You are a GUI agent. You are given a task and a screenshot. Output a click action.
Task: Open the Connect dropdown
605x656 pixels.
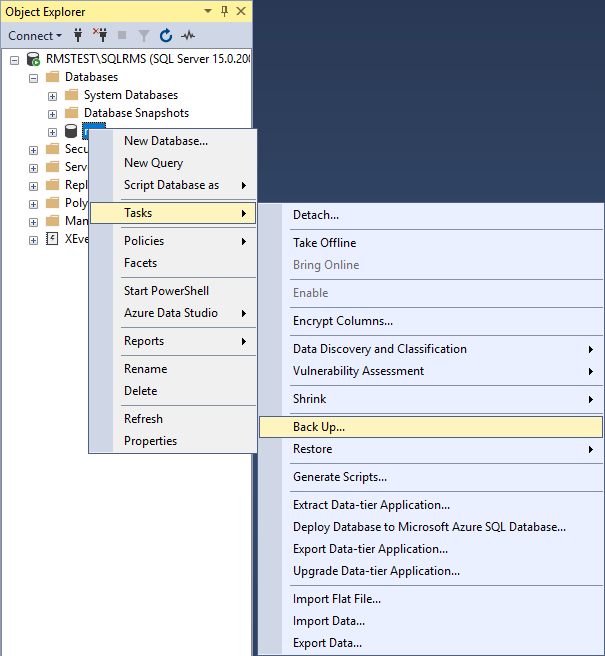coord(35,36)
